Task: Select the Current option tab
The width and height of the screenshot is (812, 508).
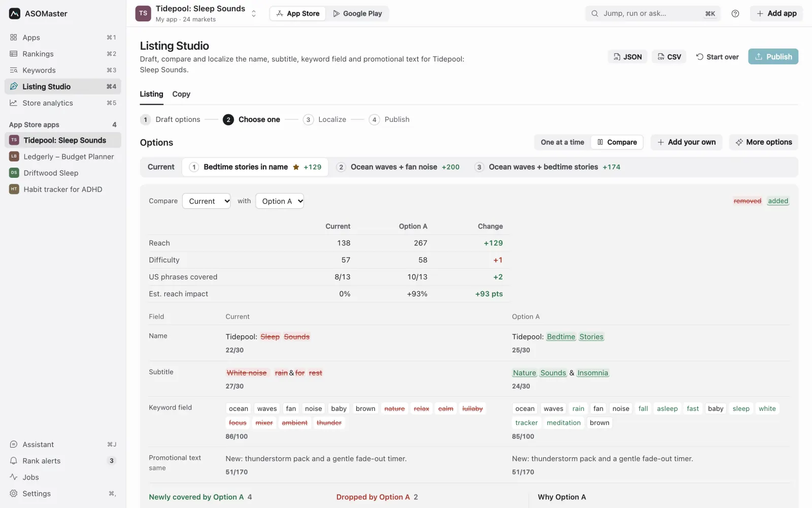Action: tap(161, 167)
